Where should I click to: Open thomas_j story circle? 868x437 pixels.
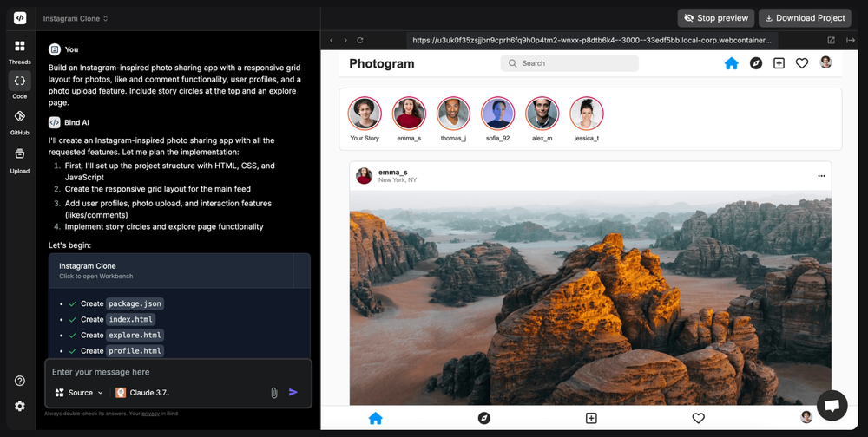click(x=453, y=114)
